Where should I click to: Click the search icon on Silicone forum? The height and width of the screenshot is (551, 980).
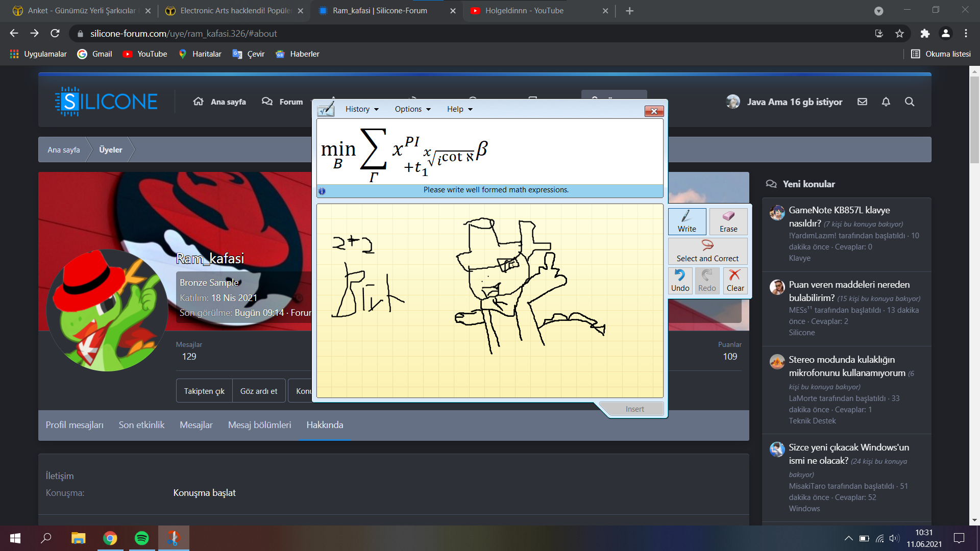(x=910, y=102)
